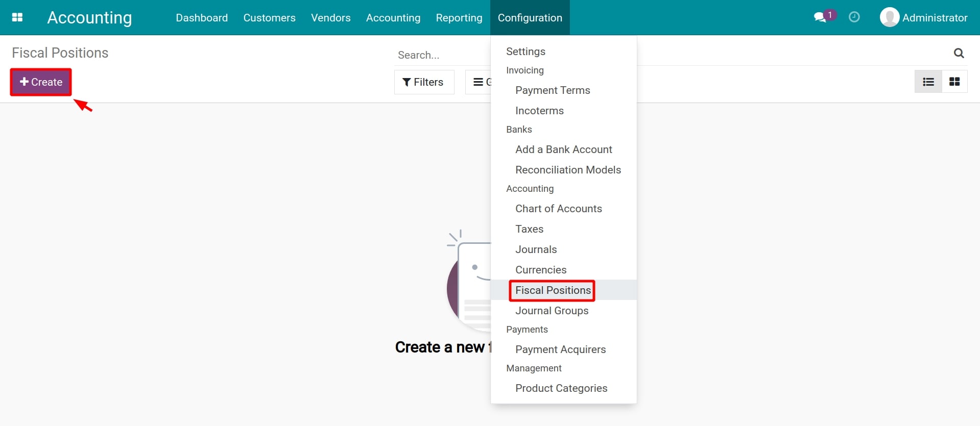Image resolution: width=980 pixels, height=426 pixels.
Task: Open the Customers top menu
Action: click(269, 18)
